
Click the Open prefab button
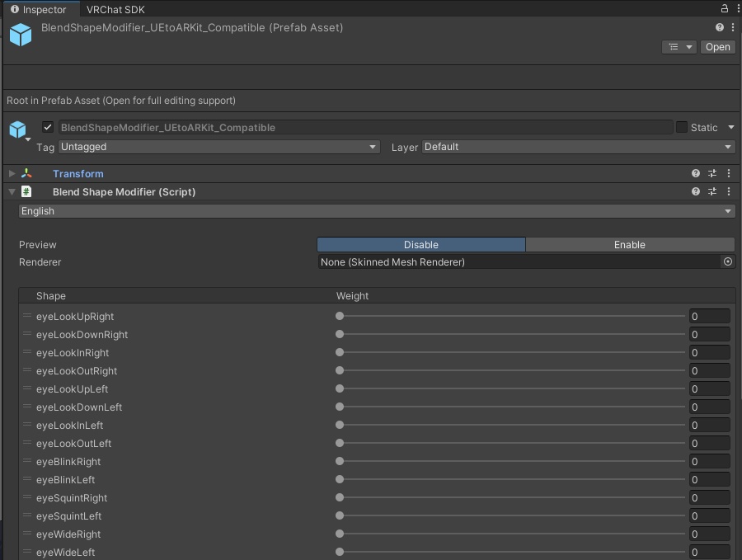pos(717,47)
